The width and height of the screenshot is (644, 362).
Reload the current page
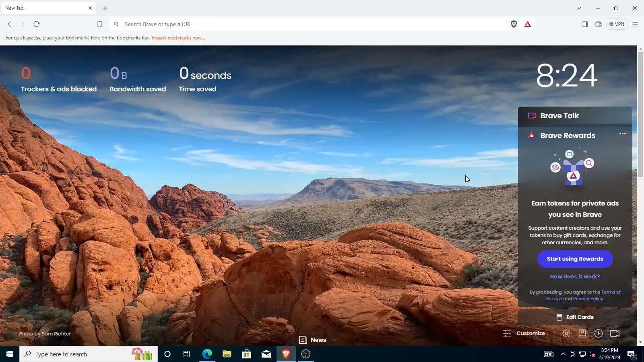(x=37, y=24)
